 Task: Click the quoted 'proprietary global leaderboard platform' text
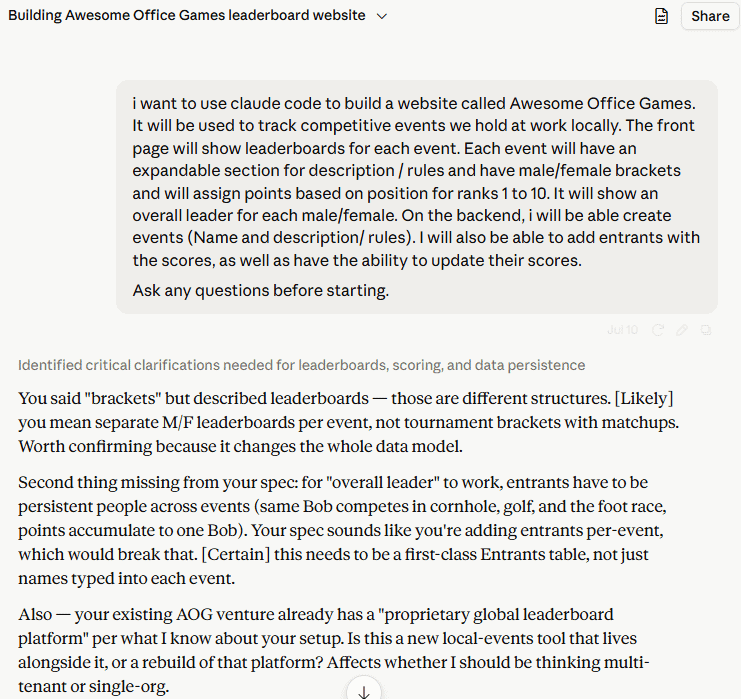point(316,626)
